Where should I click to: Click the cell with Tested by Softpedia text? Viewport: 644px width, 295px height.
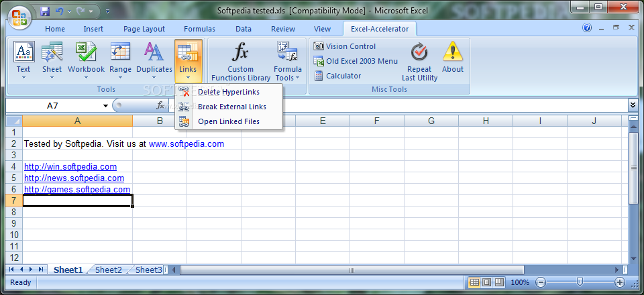(78, 143)
